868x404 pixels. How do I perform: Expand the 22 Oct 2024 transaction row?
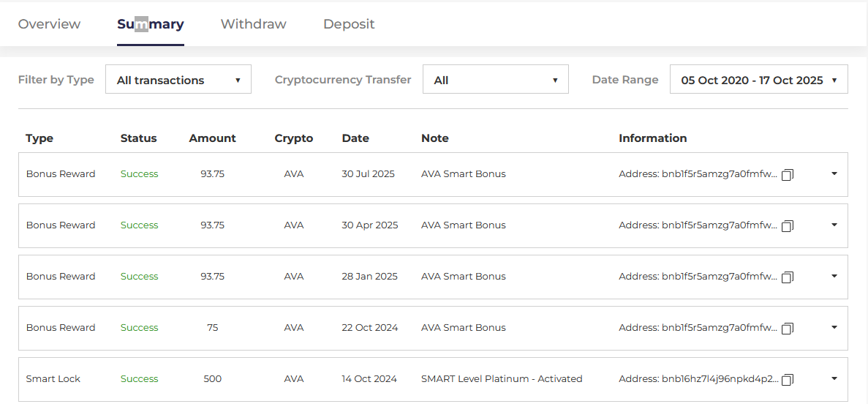(834, 328)
